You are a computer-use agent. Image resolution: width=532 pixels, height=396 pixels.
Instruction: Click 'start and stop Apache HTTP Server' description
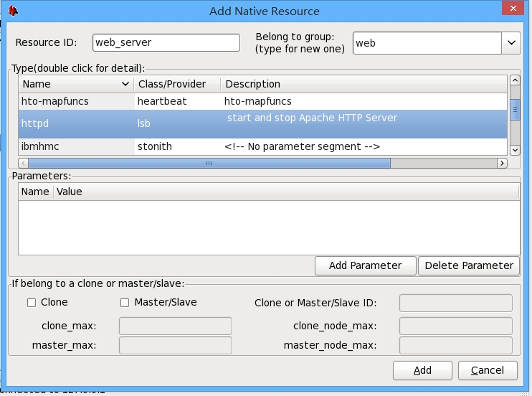pyautogui.click(x=312, y=118)
